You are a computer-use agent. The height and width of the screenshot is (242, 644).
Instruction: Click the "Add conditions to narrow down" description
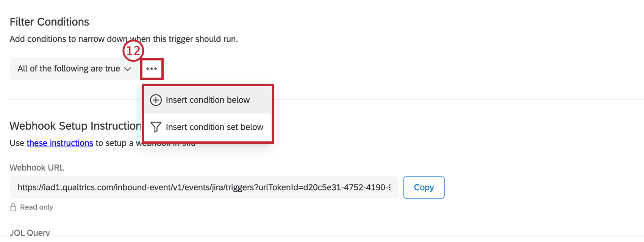(68, 39)
